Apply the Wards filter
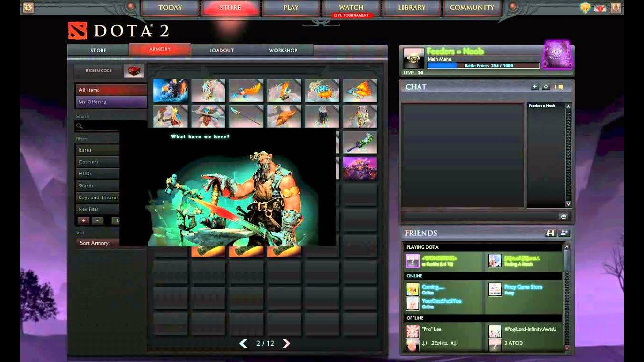Image resolution: width=644 pixels, height=362 pixels. (98, 186)
